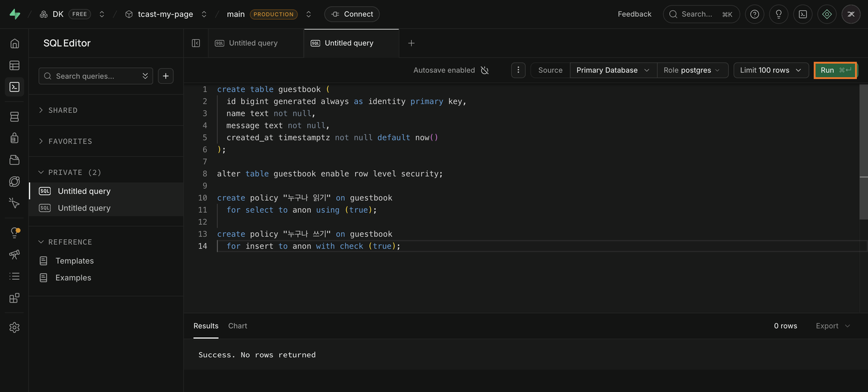The image size is (868, 392).
Task: Open the Integrations sidebar icon
Action: [x=14, y=298]
